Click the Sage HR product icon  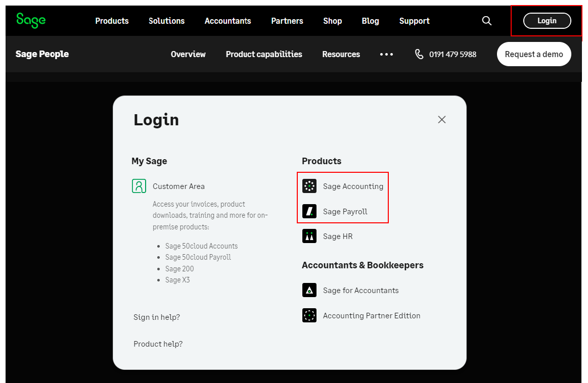(x=309, y=236)
